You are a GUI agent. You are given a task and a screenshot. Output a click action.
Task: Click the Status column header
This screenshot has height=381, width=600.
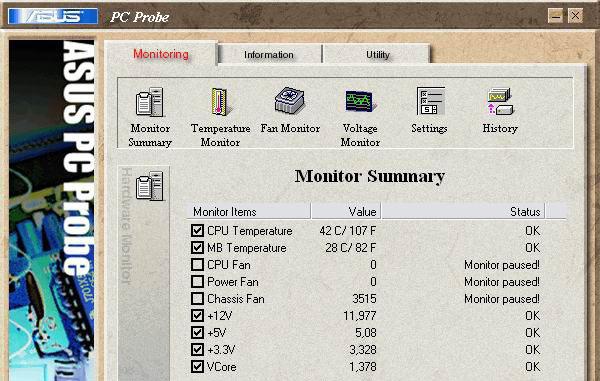click(x=463, y=212)
